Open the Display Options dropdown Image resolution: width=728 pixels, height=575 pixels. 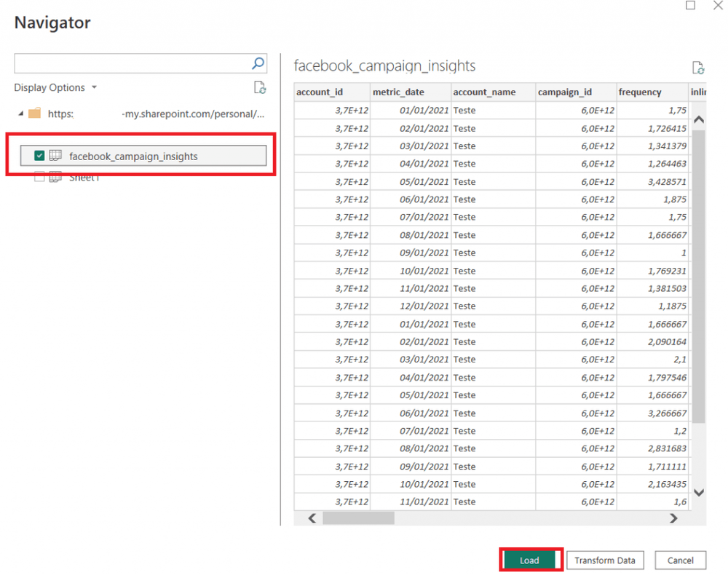pyautogui.click(x=55, y=87)
